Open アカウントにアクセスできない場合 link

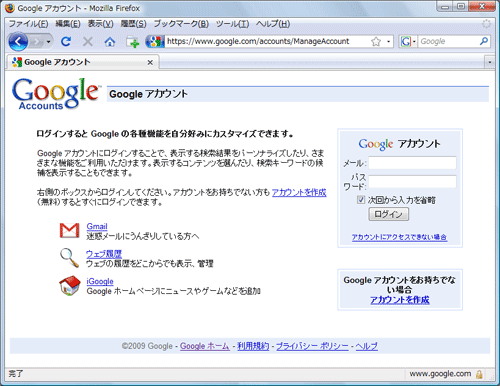click(x=399, y=237)
